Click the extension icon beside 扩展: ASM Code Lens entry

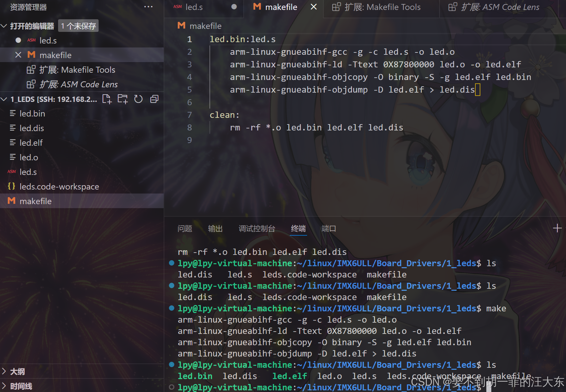[x=31, y=84]
